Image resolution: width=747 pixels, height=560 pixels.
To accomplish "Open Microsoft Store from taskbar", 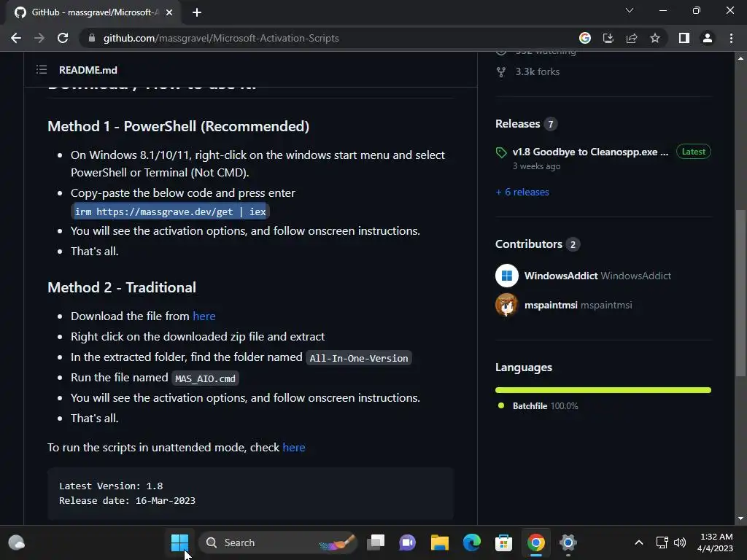I will click(x=503, y=542).
